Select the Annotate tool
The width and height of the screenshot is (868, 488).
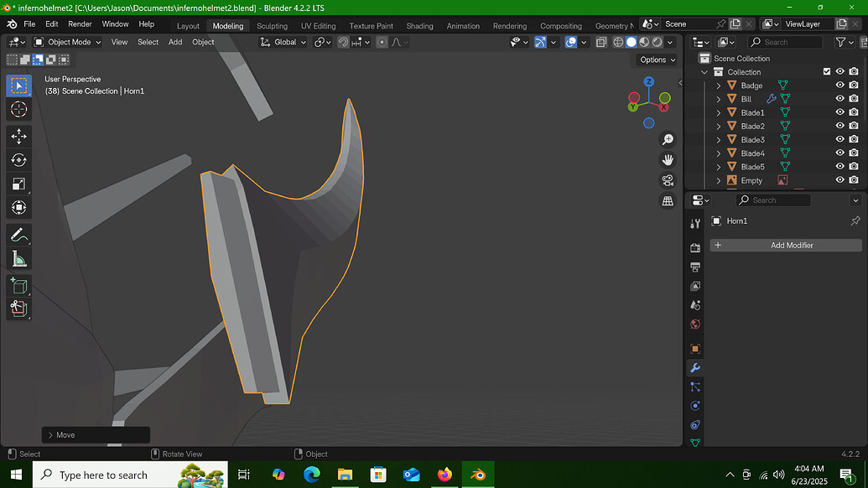[18, 235]
